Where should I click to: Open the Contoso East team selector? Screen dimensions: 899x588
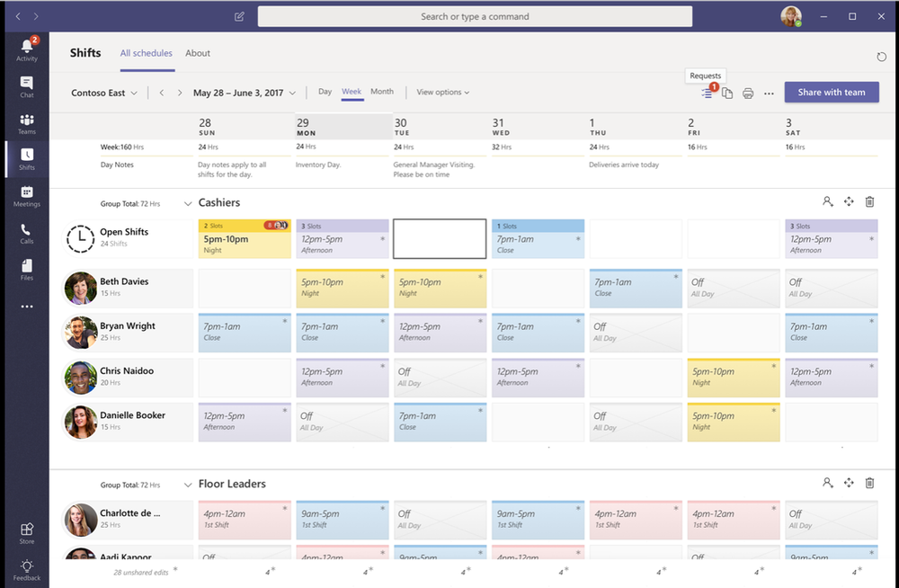(102, 92)
